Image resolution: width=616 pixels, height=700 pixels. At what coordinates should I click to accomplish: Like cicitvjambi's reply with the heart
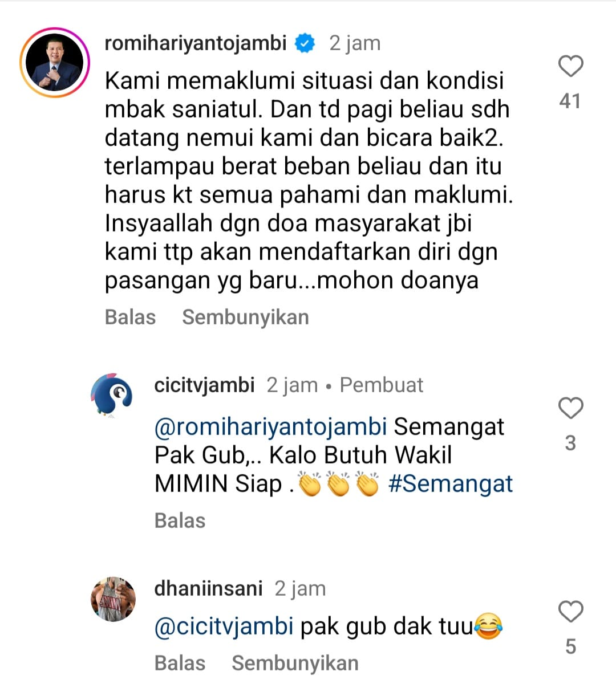570,409
